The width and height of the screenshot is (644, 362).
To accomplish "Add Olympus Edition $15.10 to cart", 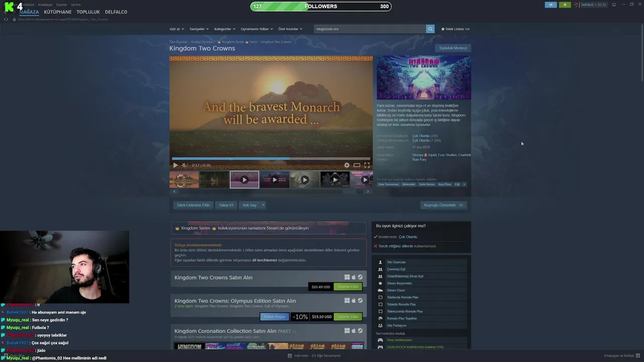I will click(x=348, y=317).
